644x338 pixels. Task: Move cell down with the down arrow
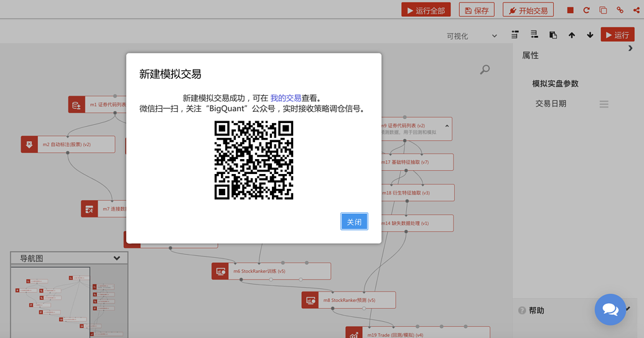590,35
